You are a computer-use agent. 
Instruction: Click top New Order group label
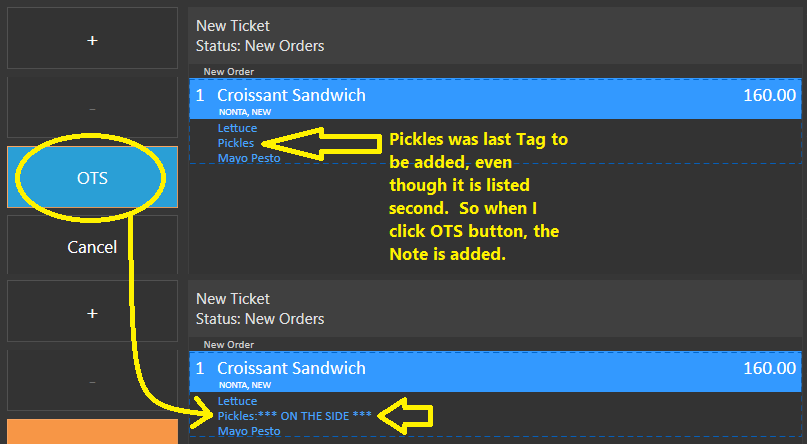click(x=229, y=72)
